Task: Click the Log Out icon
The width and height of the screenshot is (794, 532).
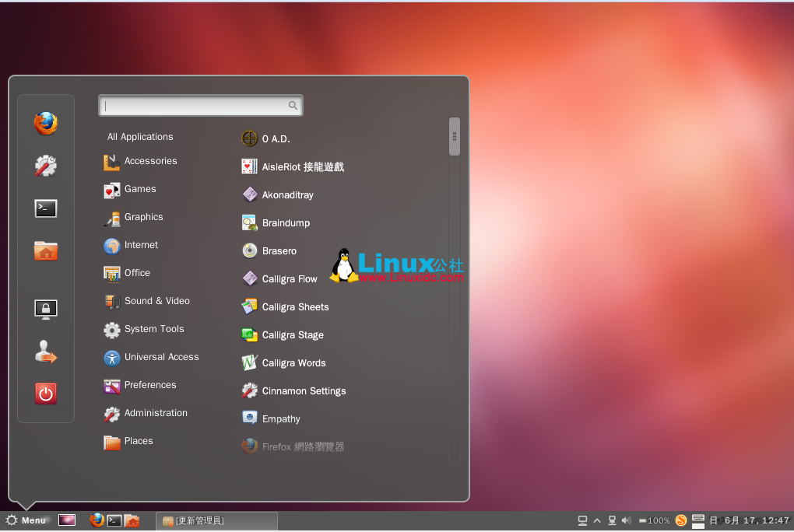Action: coord(46,352)
